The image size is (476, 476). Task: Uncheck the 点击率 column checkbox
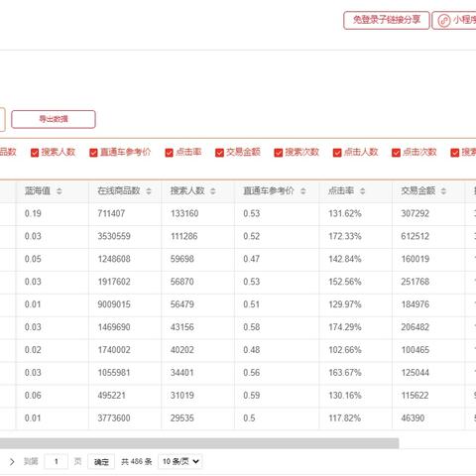(169, 153)
